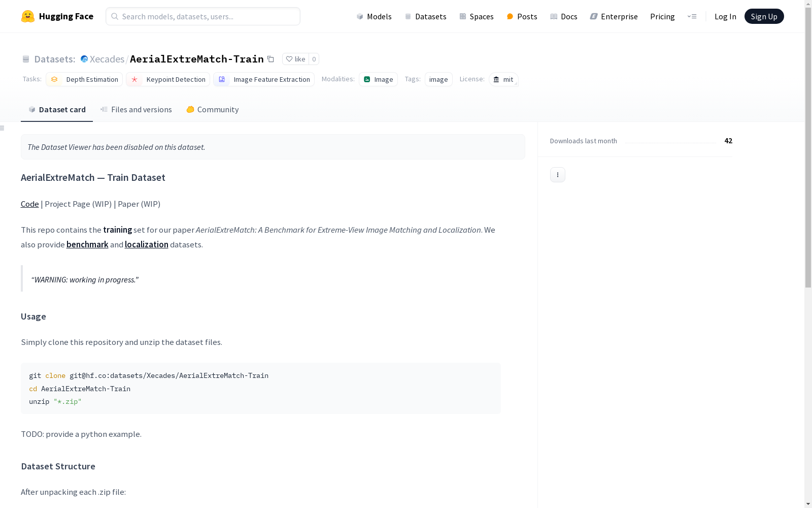Open the Datasets nav item
812x508 pixels.
425,16
